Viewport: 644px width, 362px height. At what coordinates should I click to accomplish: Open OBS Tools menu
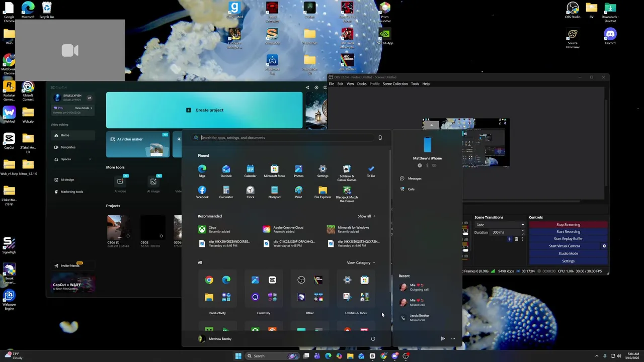tap(415, 84)
